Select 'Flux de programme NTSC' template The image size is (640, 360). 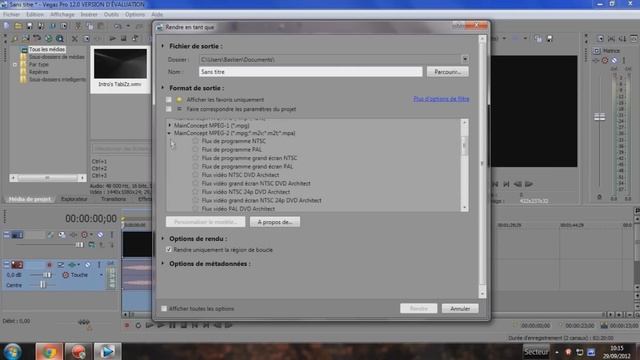(x=233, y=141)
